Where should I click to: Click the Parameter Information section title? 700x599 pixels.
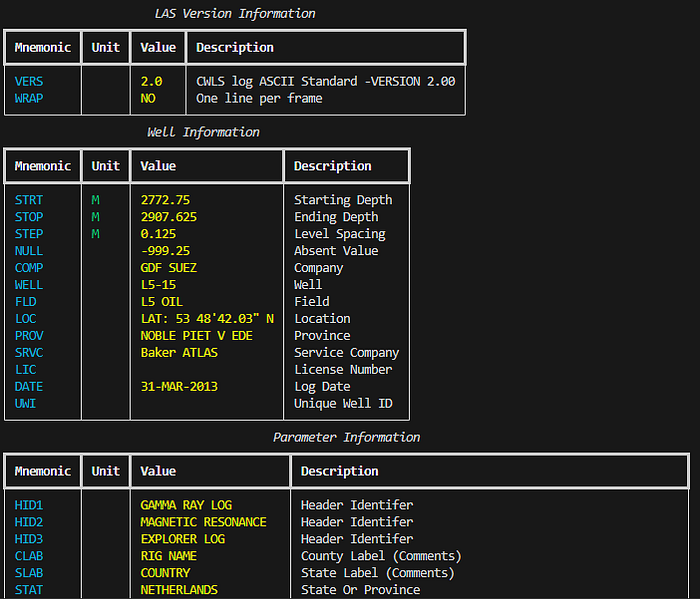(346, 437)
